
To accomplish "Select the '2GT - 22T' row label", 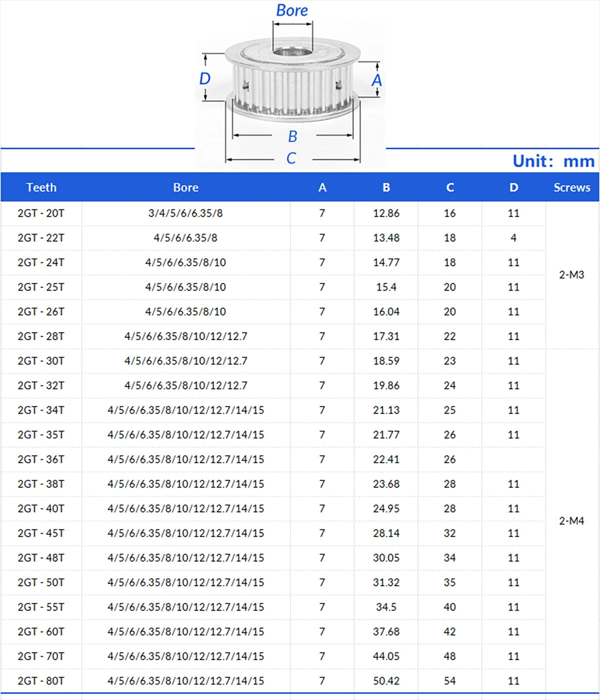I will tap(41, 238).
